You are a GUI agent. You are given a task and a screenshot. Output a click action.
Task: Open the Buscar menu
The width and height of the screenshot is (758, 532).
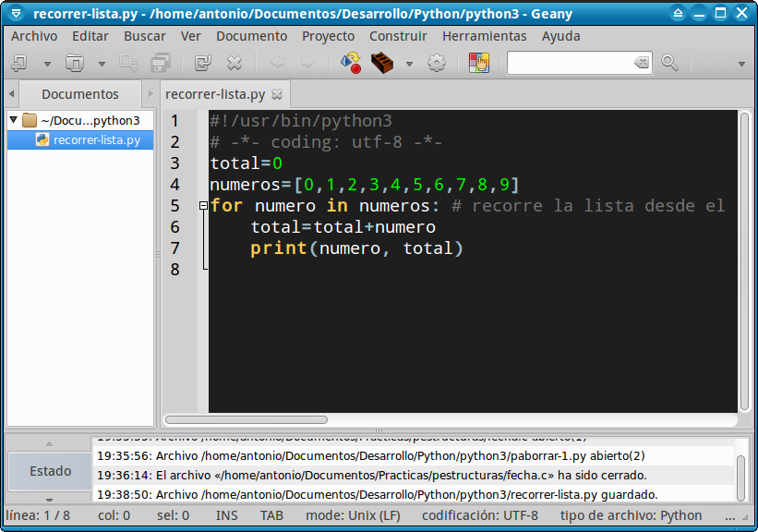click(x=145, y=36)
